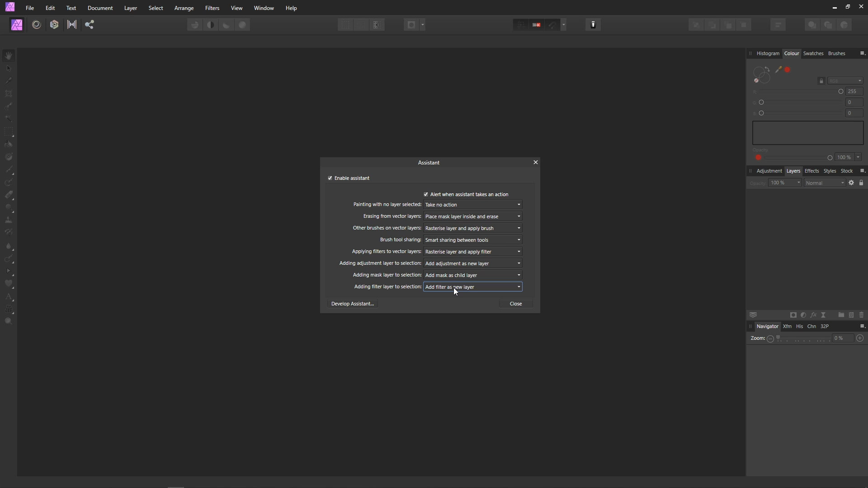Image resolution: width=868 pixels, height=488 pixels.
Task: Select the Artistic Text tool
Action: point(9,297)
